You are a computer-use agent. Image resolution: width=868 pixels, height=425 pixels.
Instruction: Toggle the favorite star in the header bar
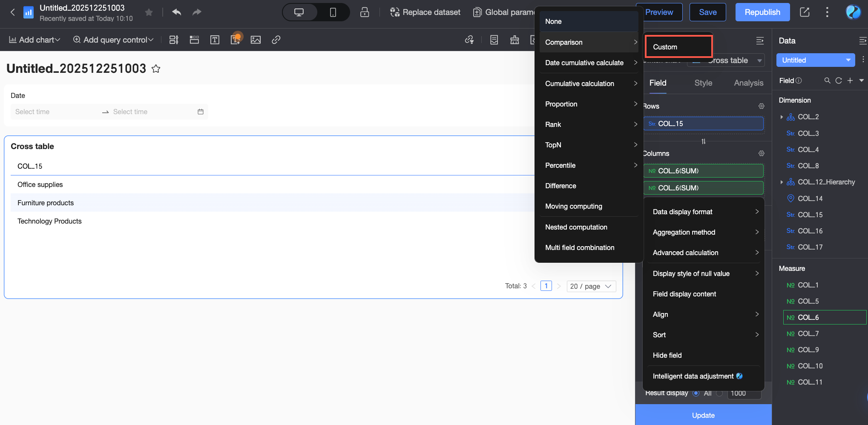pos(149,12)
